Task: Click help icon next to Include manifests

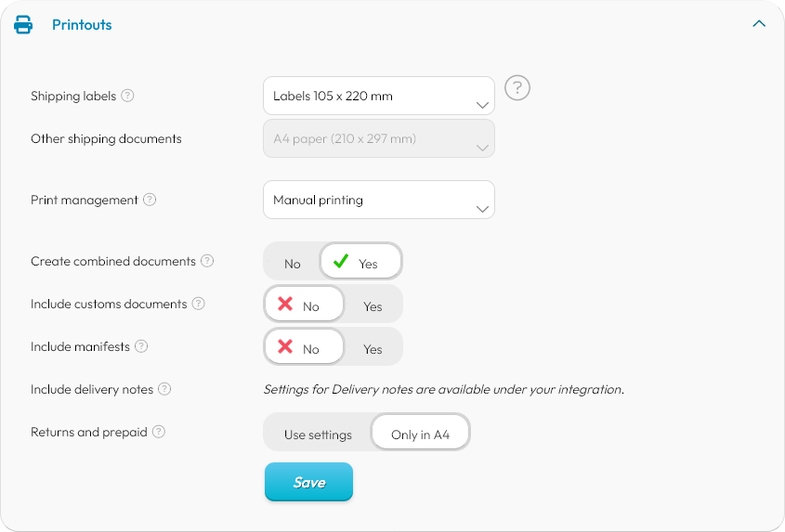Action: (141, 346)
